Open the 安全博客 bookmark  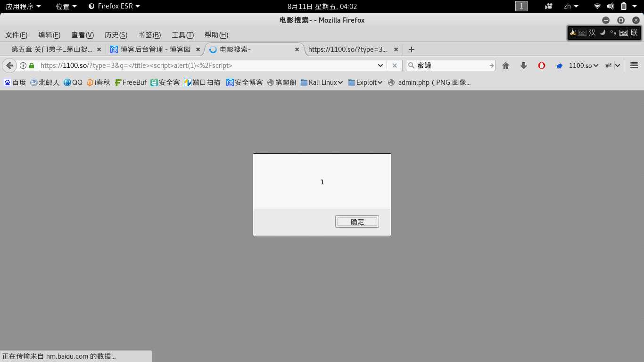pyautogui.click(x=245, y=82)
